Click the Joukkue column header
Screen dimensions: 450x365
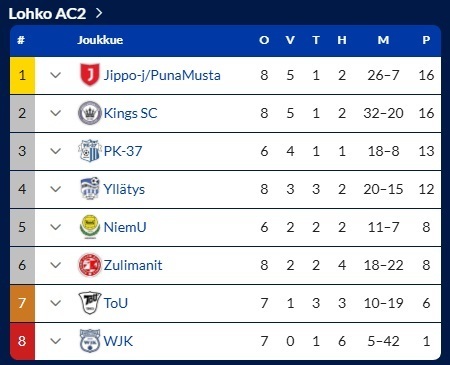point(100,40)
